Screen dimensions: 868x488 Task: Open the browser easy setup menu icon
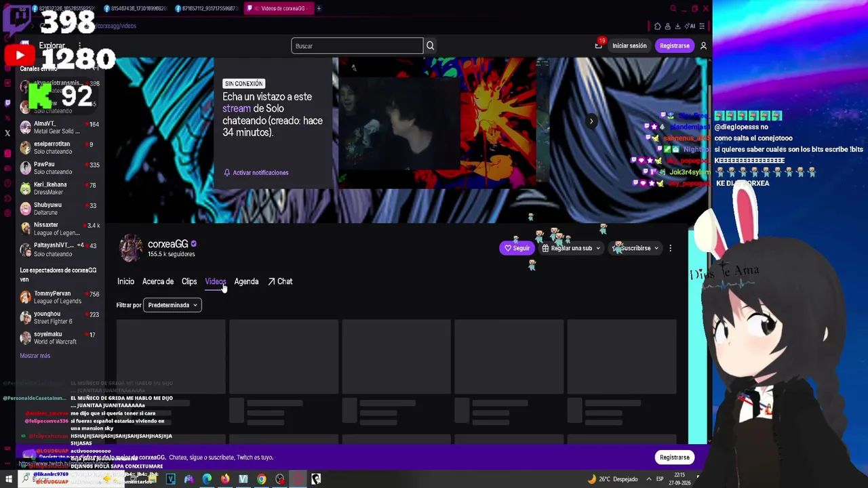click(x=702, y=26)
